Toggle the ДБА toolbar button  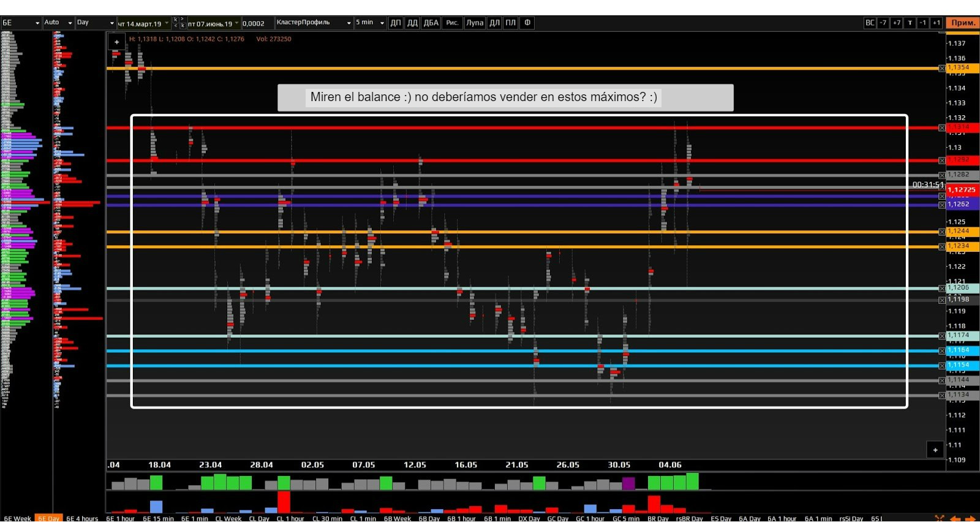[x=431, y=23]
